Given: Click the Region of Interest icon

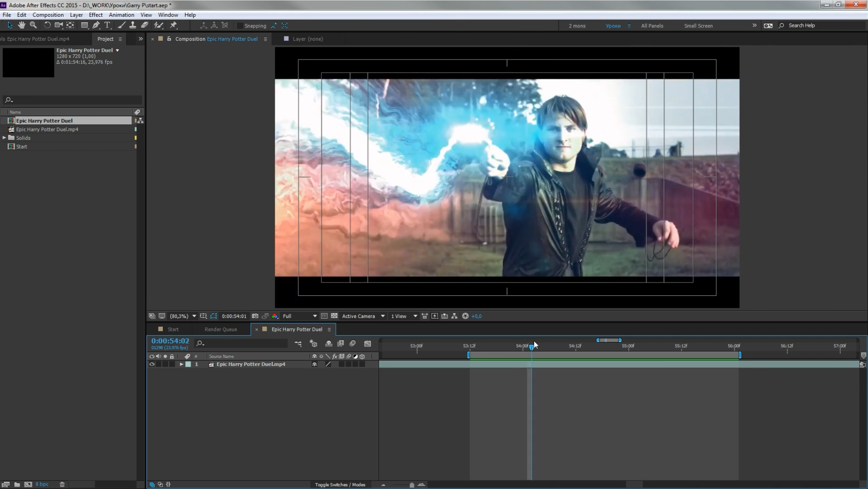Looking at the screenshot, I should pyautogui.click(x=324, y=316).
